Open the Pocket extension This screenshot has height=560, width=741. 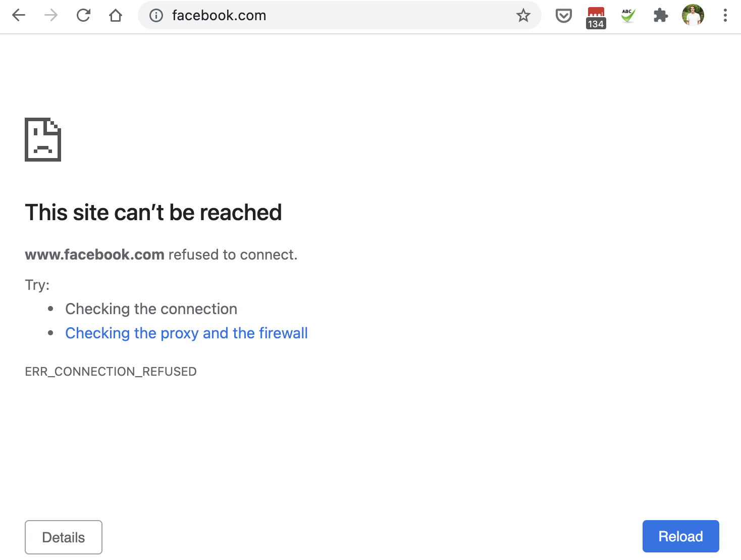563,16
